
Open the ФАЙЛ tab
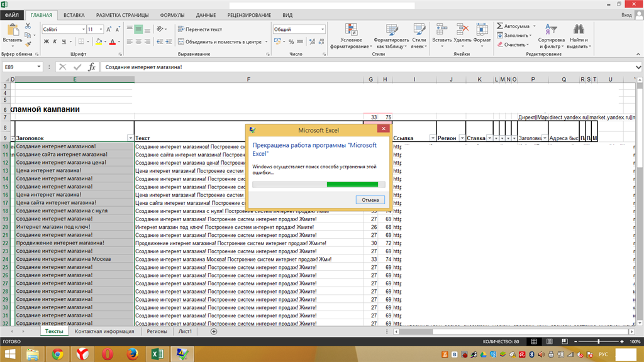tap(12, 15)
